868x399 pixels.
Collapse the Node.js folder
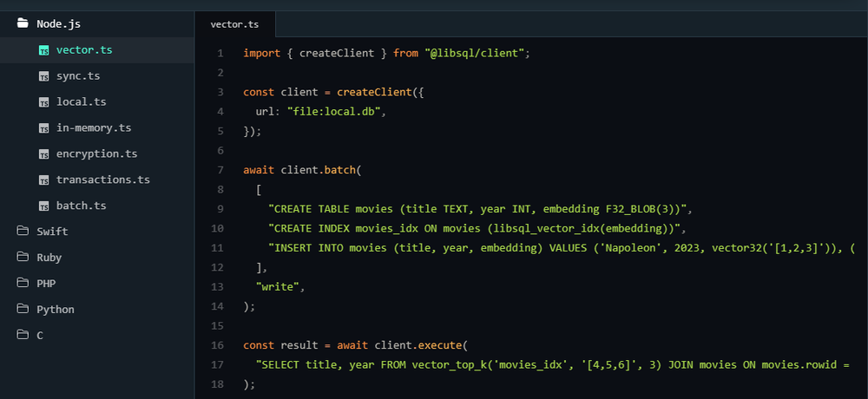(97, 23)
